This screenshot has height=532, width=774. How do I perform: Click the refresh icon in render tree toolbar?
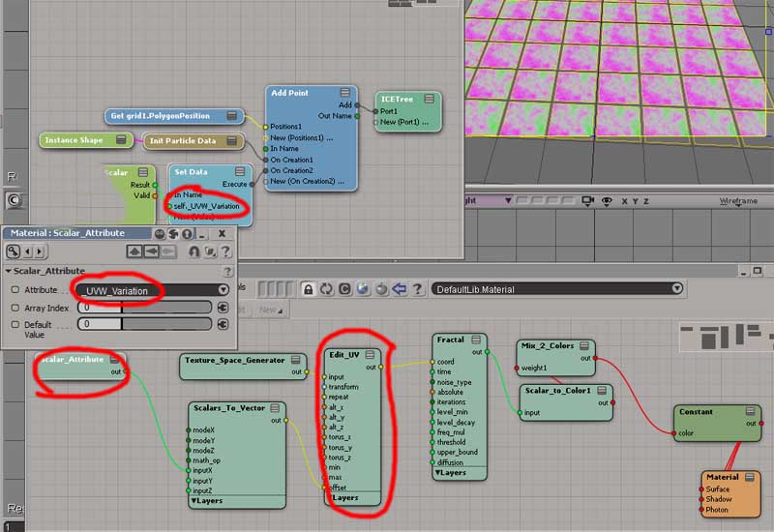pos(327,288)
